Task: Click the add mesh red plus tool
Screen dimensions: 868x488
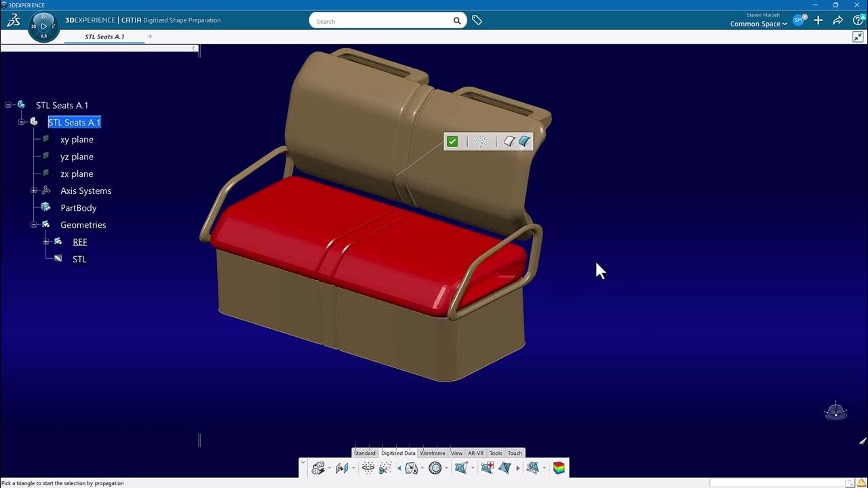Action: tap(487, 468)
